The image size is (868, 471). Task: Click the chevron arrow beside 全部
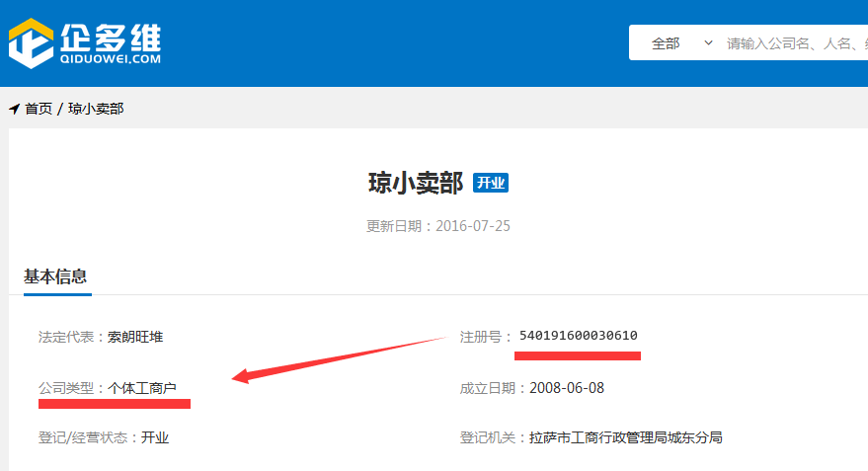pyautogui.click(x=708, y=43)
